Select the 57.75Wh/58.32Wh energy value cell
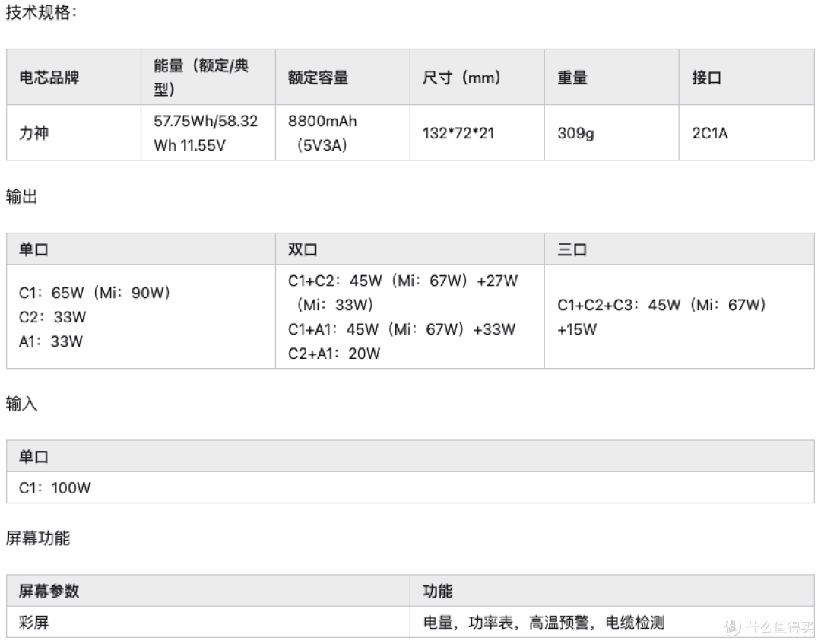This screenshot has height=644, width=821. [208, 132]
